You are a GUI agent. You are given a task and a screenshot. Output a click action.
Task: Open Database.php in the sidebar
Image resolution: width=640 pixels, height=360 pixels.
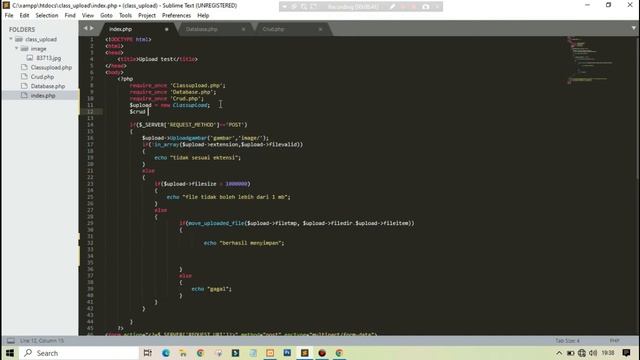pos(48,87)
